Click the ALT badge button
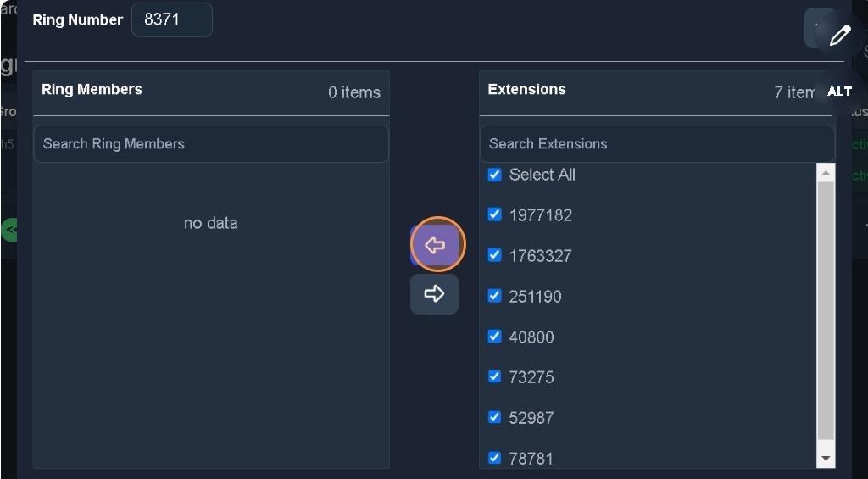The height and width of the screenshot is (479, 868). click(839, 92)
